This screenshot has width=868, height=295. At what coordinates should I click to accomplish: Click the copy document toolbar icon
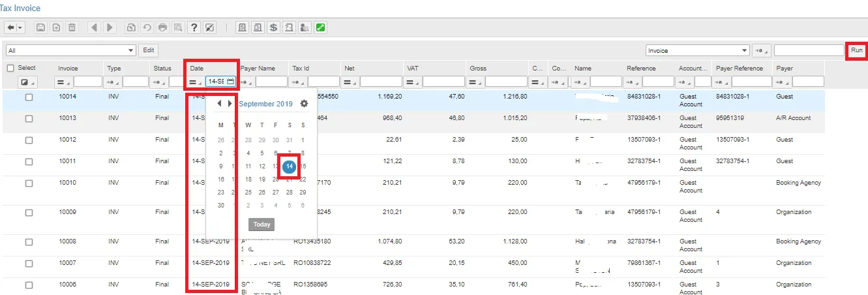point(131,27)
